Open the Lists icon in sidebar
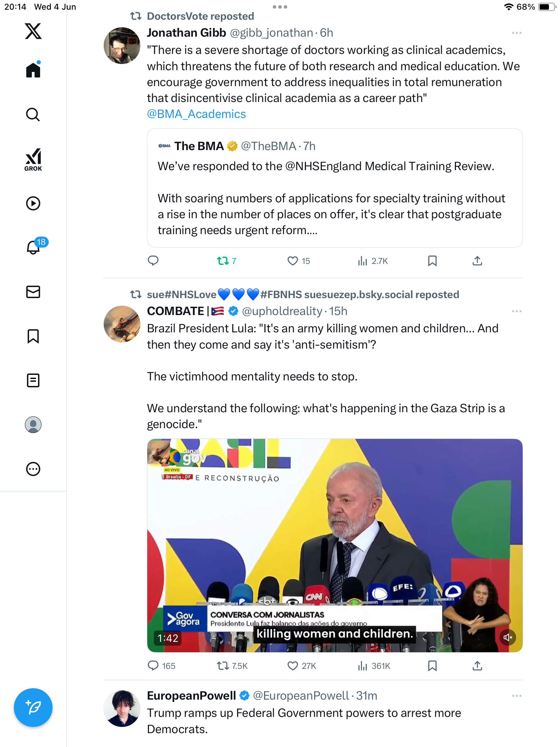The image size is (560, 747). coord(33,380)
